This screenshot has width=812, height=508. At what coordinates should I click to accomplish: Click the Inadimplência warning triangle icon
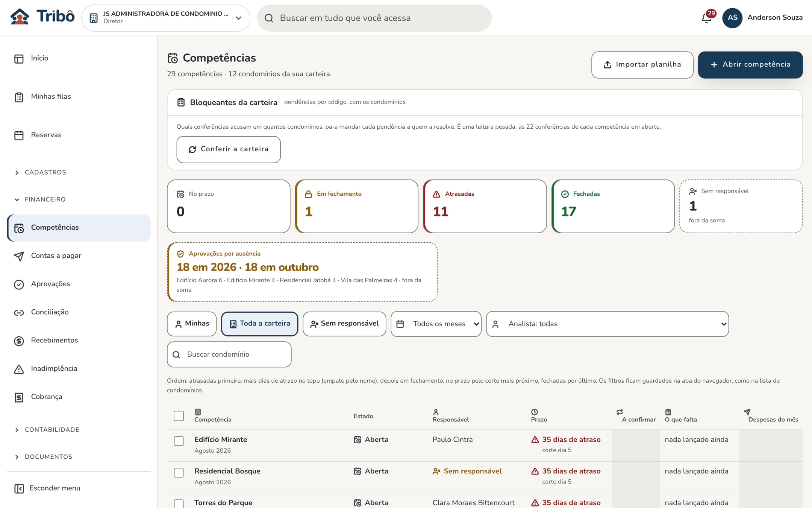tap(19, 369)
